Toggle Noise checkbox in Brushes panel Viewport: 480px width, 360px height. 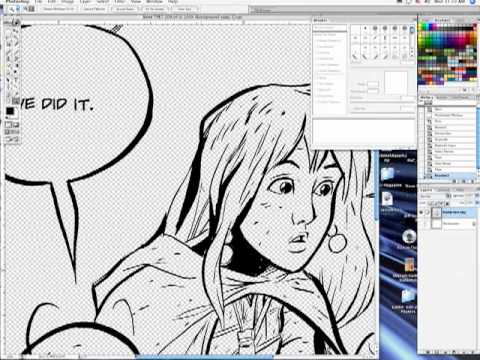(x=316, y=77)
